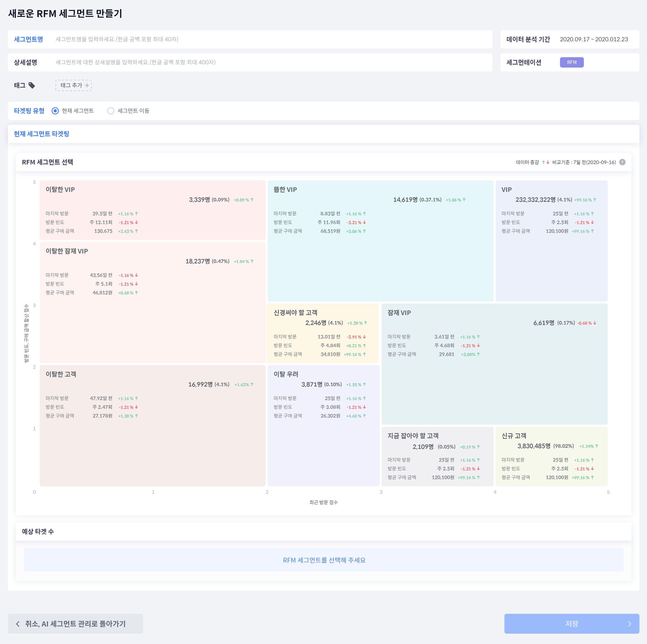
Task: Select the 세그먼트 이동 radio button
Action: (111, 111)
